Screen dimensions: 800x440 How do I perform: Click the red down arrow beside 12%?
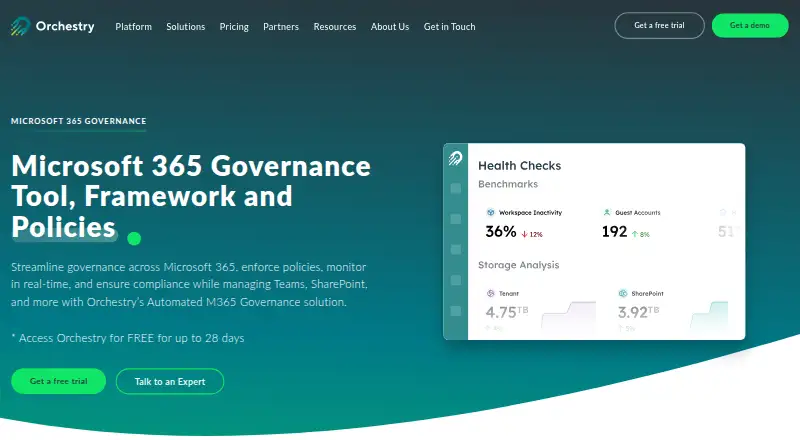click(524, 234)
